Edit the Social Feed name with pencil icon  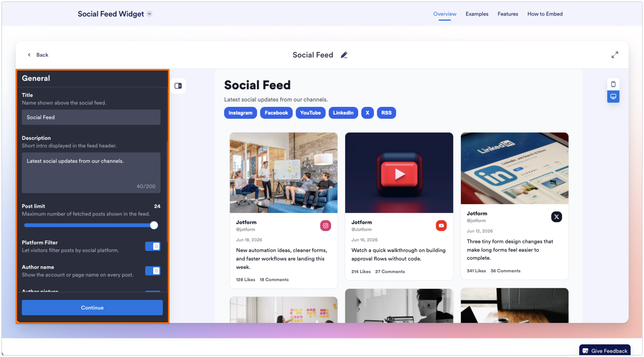tap(344, 55)
